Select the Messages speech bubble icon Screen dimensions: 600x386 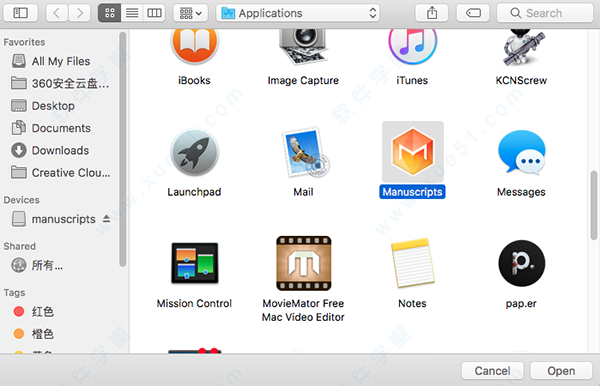[x=522, y=153]
